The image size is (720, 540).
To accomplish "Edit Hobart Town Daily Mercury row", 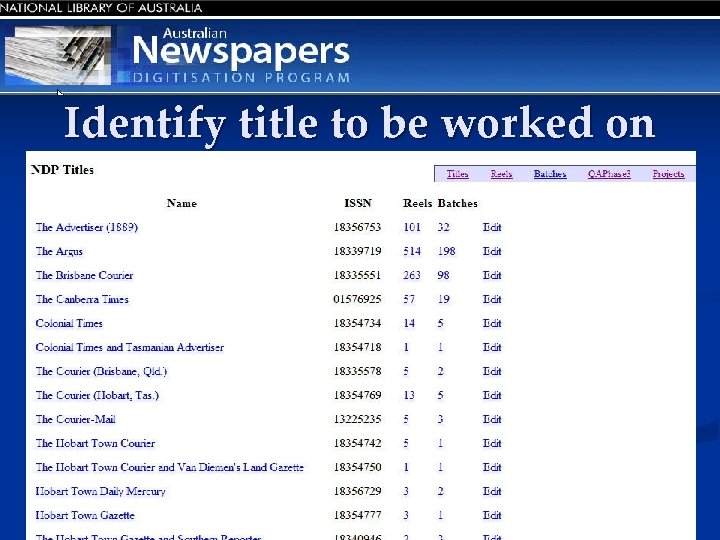I will (492, 491).
